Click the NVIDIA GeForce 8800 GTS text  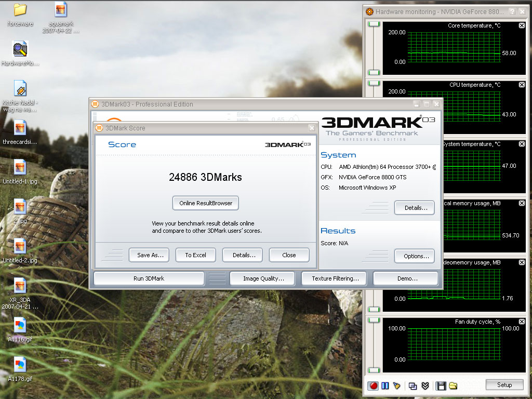[373, 177]
